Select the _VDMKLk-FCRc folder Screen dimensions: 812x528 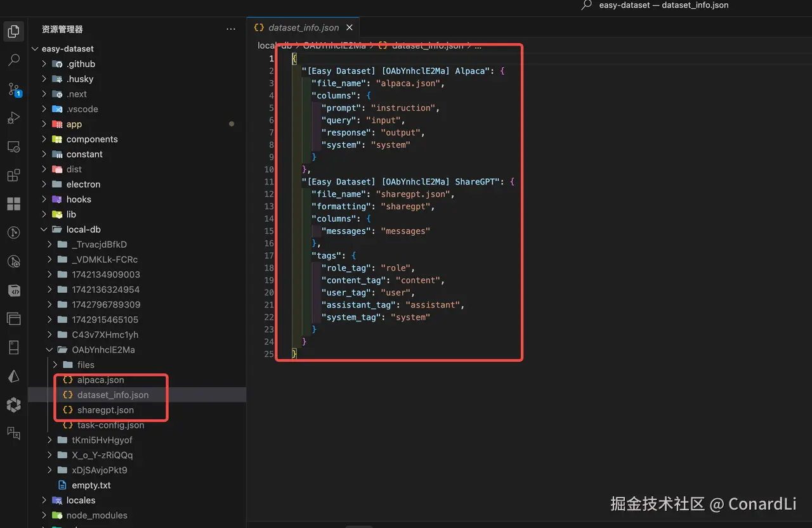[x=105, y=260]
